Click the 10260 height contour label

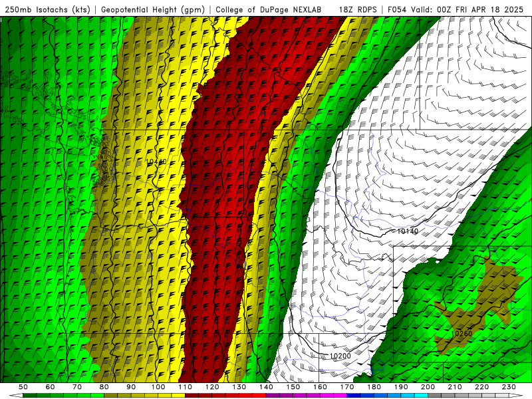pyautogui.click(x=462, y=333)
